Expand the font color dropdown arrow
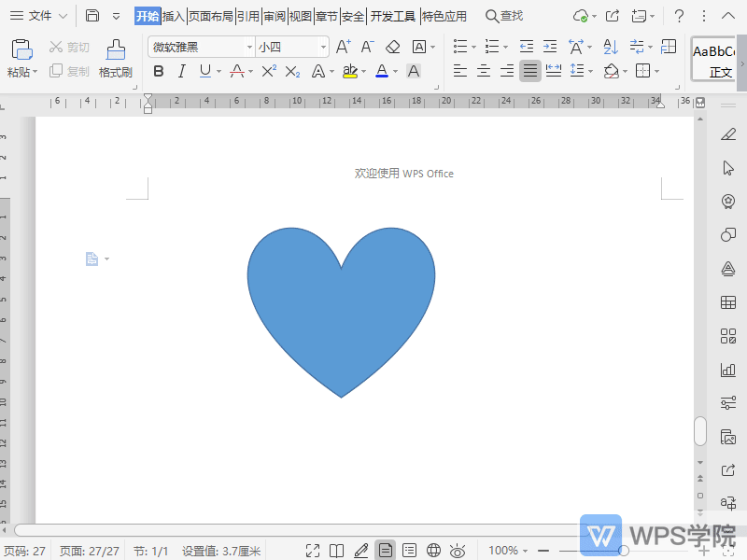Screen dimensions: 747x560 coord(397,71)
